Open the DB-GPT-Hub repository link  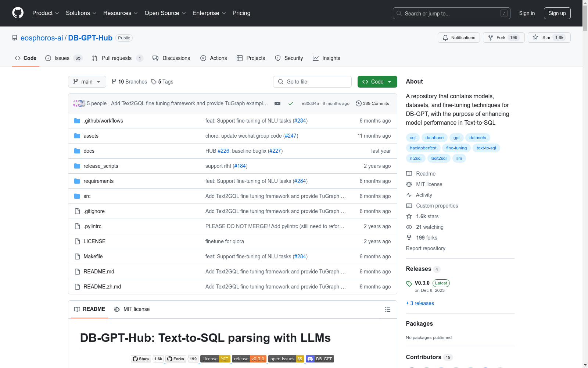[90, 38]
